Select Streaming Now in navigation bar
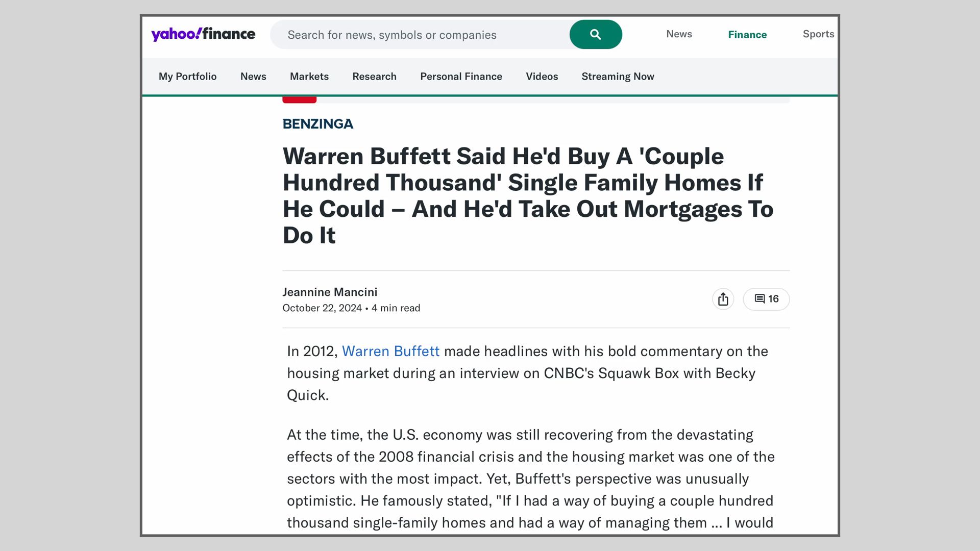980x551 pixels. [618, 77]
